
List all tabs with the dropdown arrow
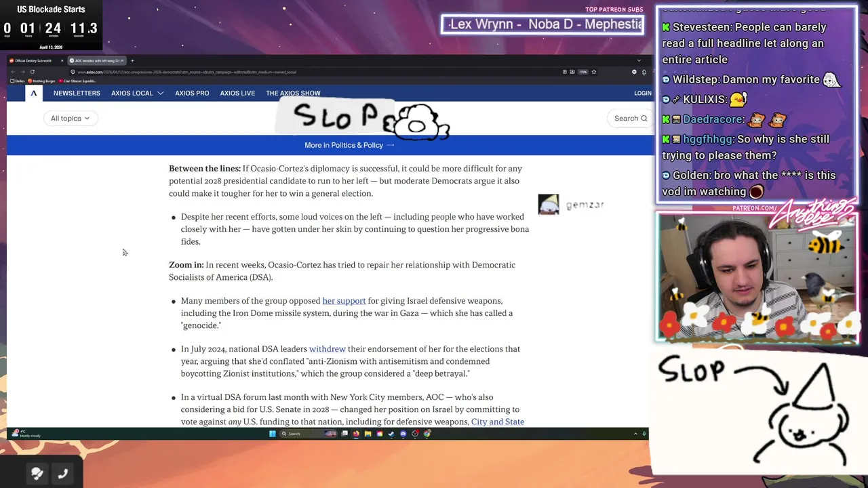click(639, 61)
